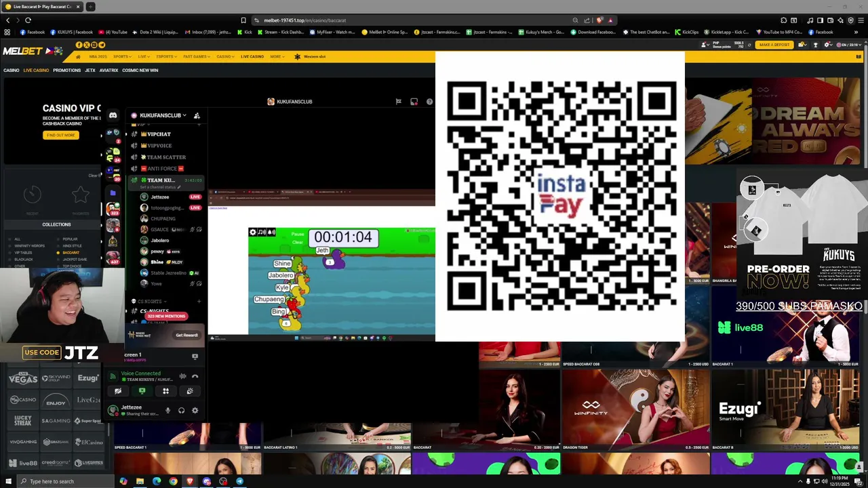Open MelBet home icon in yellow bar
868x488 pixels.
point(77,57)
